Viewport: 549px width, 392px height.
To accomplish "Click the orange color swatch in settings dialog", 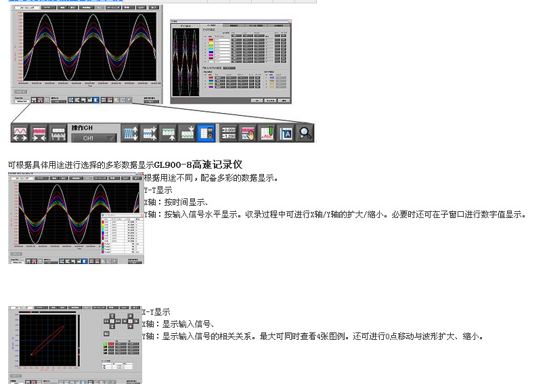I will click(272, 87).
